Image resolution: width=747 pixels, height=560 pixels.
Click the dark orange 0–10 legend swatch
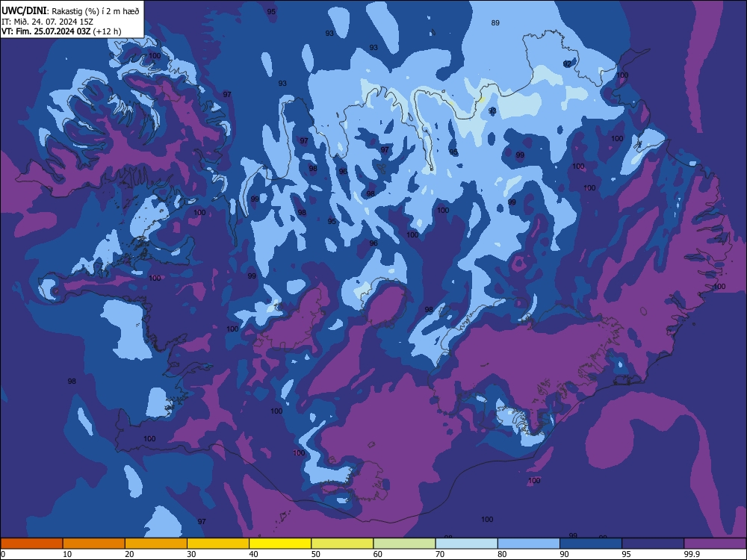coord(31,544)
